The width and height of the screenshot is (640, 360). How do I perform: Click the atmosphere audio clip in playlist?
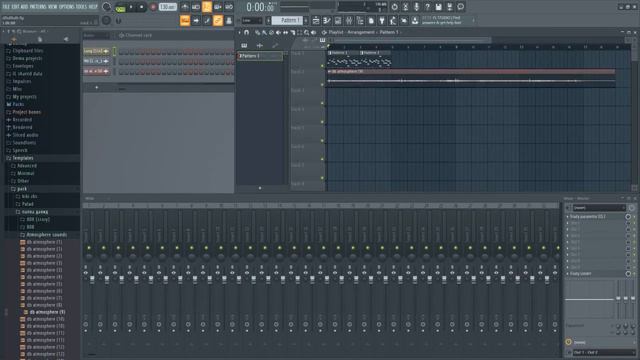click(471, 77)
